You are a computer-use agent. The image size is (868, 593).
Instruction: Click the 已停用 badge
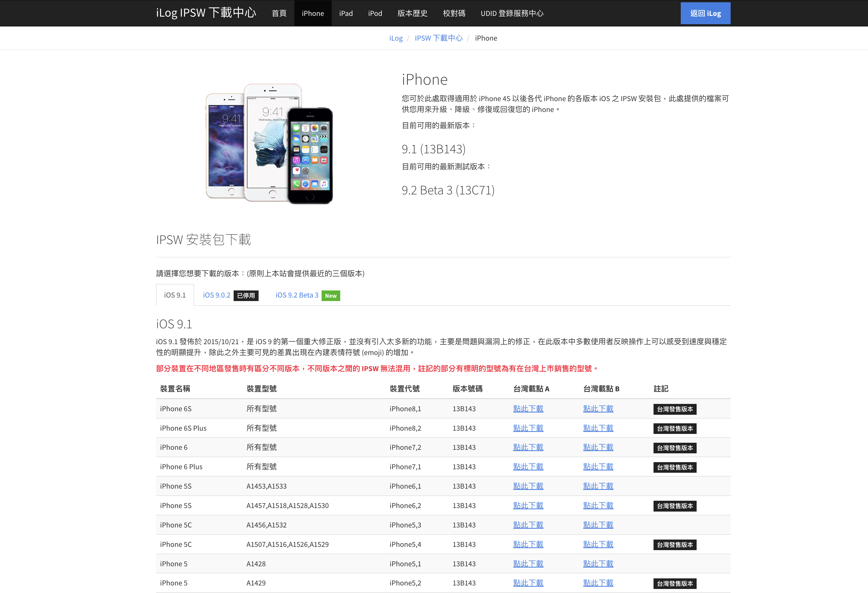pyautogui.click(x=246, y=295)
